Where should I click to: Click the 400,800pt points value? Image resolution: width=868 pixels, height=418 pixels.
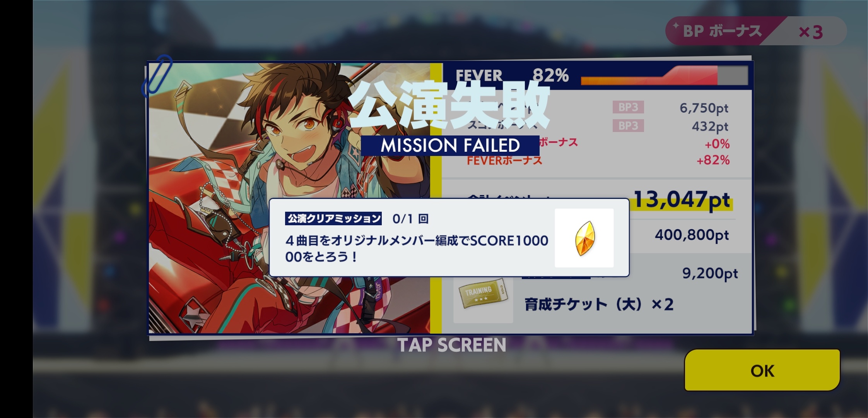click(x=692, y=235)
